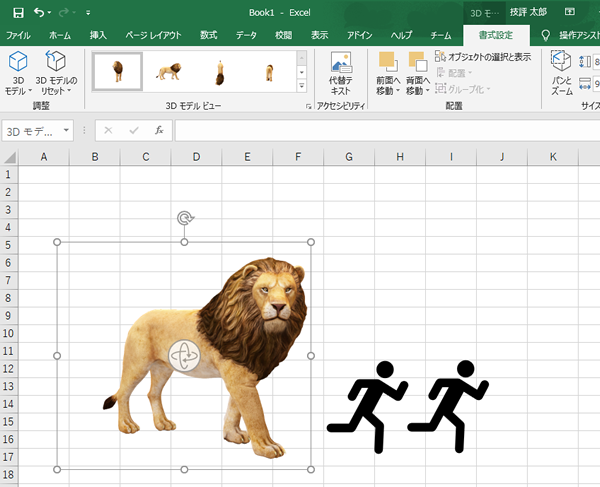Click the Undo arrow icon
Image resolution: width=600 pixels, height=487 pixels.
[x=41, y=13]
